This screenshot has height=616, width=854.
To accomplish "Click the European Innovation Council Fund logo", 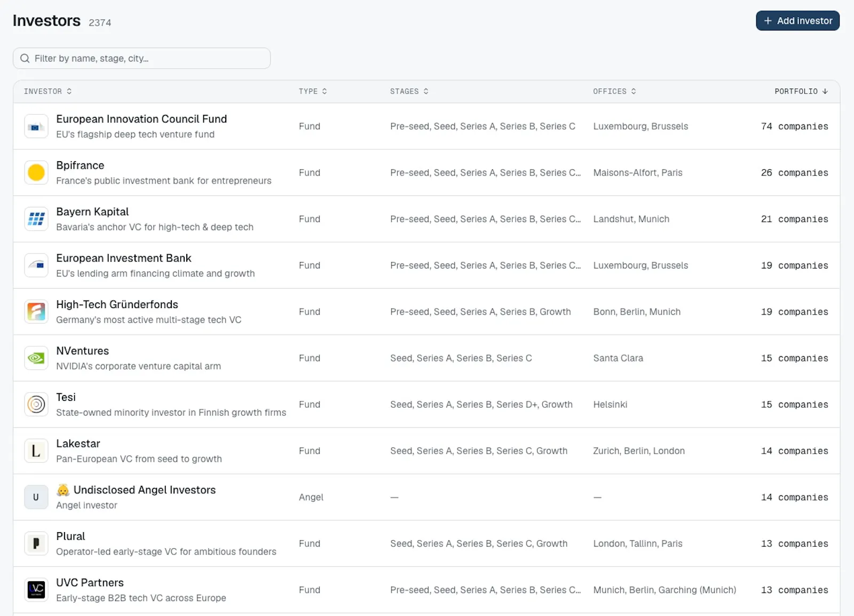I will tap(36, 127).
